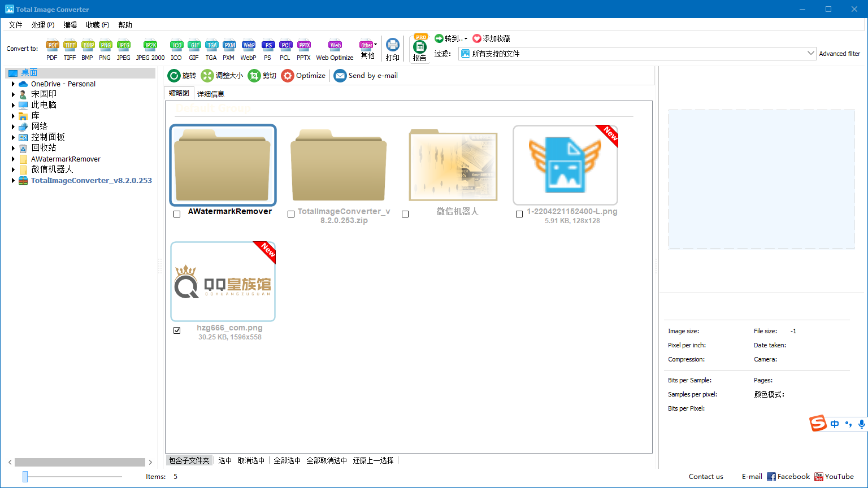Open the 其他 (Other) formats dropdown
This screenshot has height=488, width=868.
[x=368, y=49]
